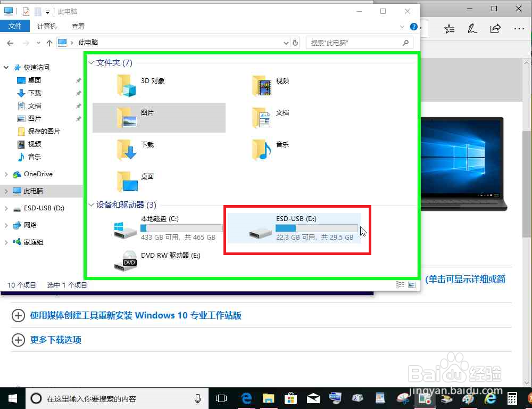
Task: Unpin 下载 from Quick Access
Action: pyautogui.click(x=78, y=93)
